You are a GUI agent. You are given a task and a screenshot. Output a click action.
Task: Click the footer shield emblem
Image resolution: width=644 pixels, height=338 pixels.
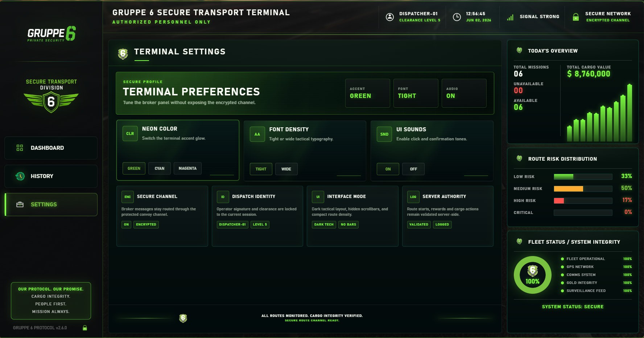click(x=183, y=318)
